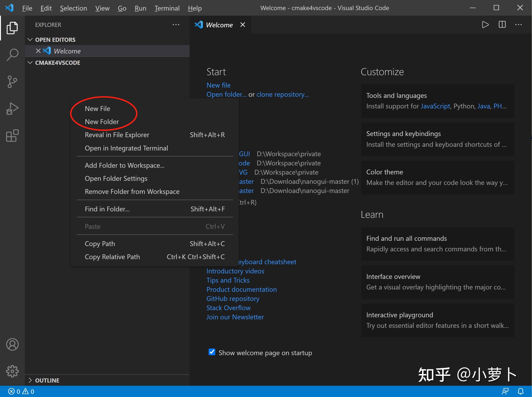Image resolution: width=532 pixels, height=397 pixels.
Task: Choose New Folder from context menu
Action: 155,122
